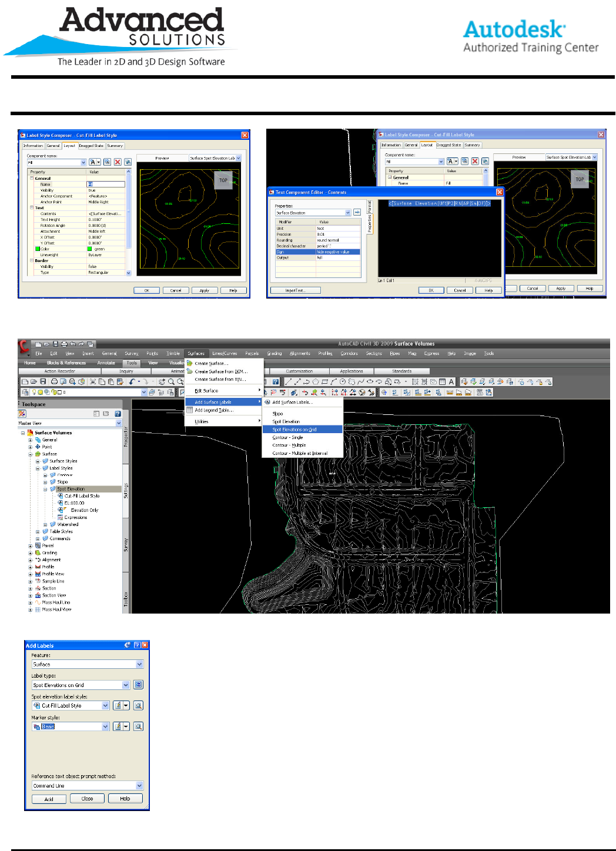Open the AutoCAD application menu red C
This screenshot has width=616, height=851.
tap(24, 347)
